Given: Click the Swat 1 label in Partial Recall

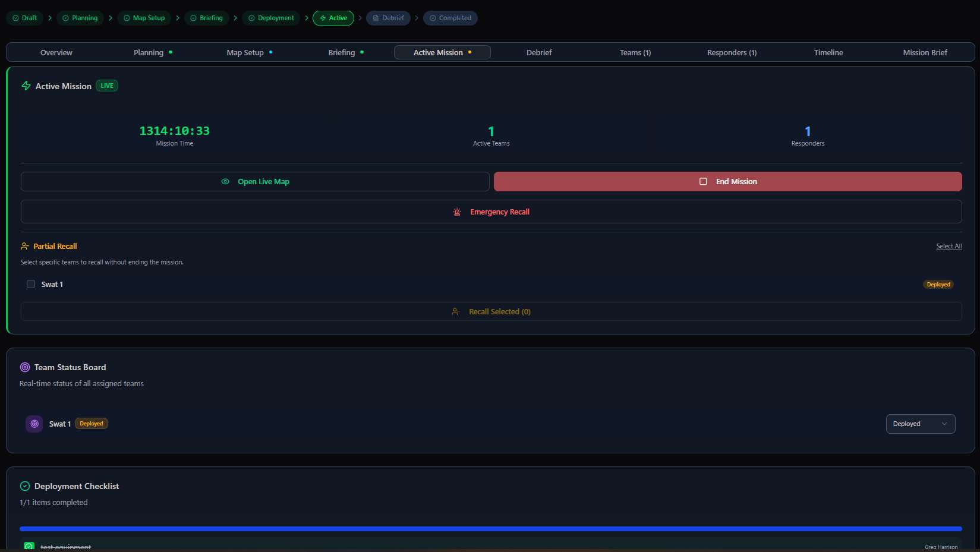Looking at the screenshot, I should [52, 285].
